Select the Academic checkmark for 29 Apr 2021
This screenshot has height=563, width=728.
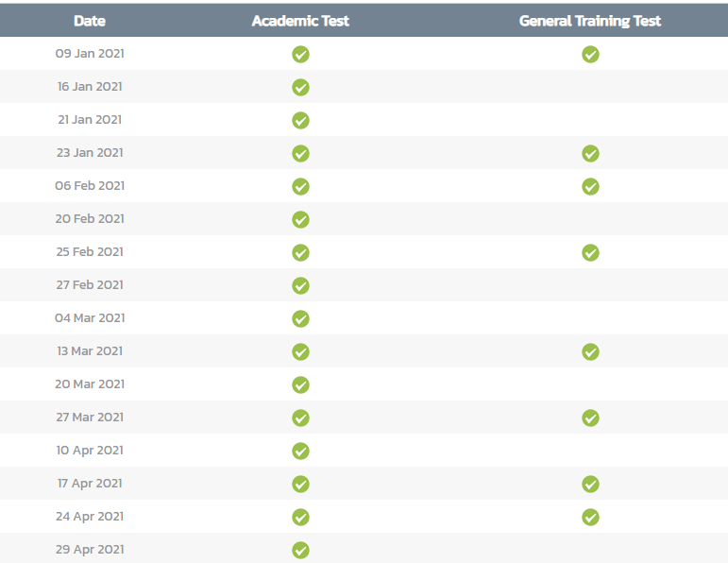(300, 550)
